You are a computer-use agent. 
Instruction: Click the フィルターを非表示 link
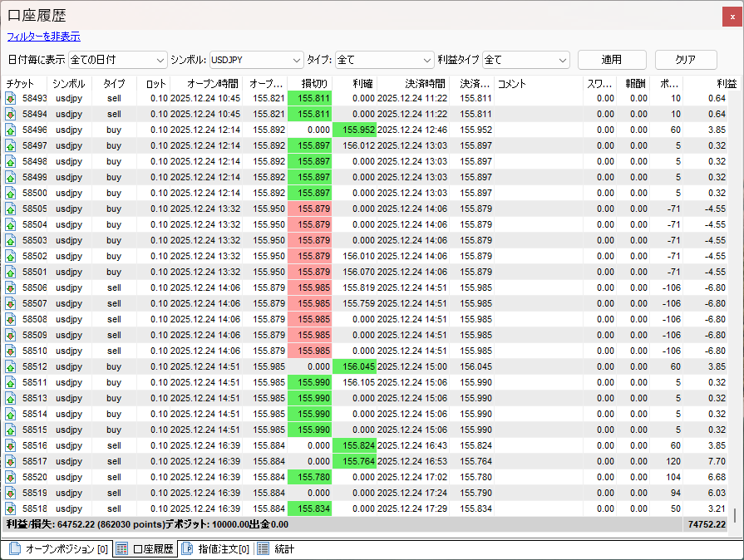(43, 37)
